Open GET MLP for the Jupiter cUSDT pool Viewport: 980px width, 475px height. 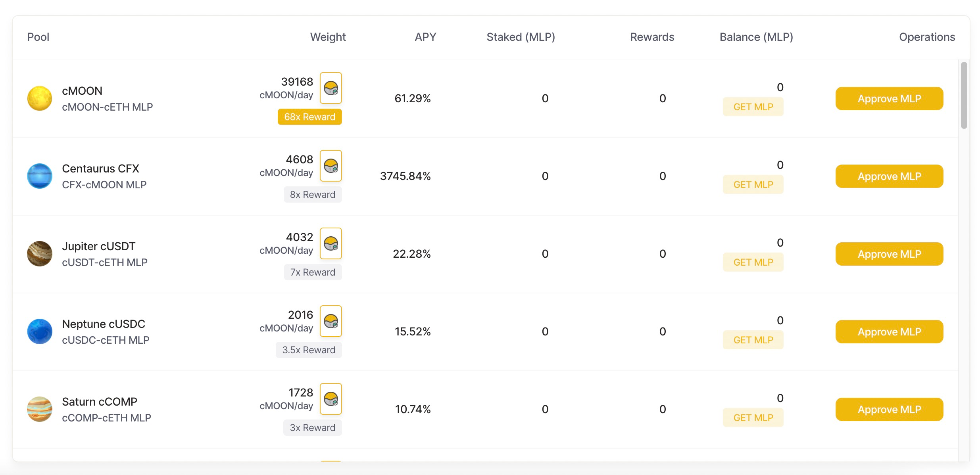[753, 262]
